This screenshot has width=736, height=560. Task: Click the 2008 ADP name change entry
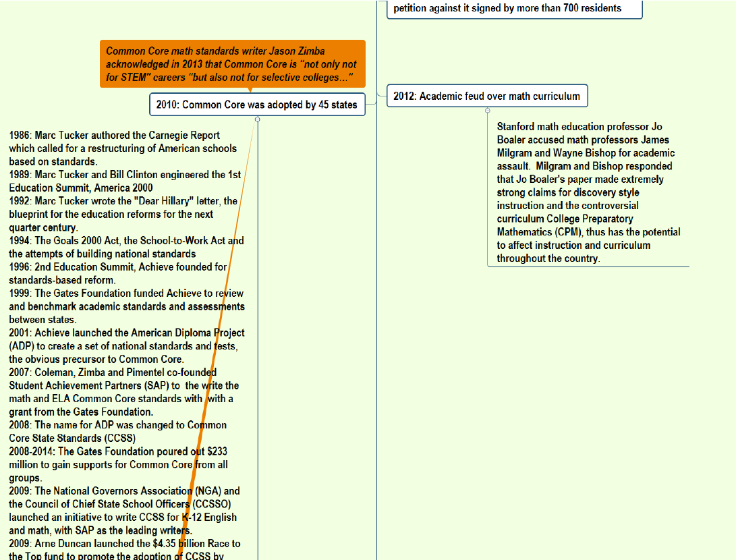pos(116,431)
